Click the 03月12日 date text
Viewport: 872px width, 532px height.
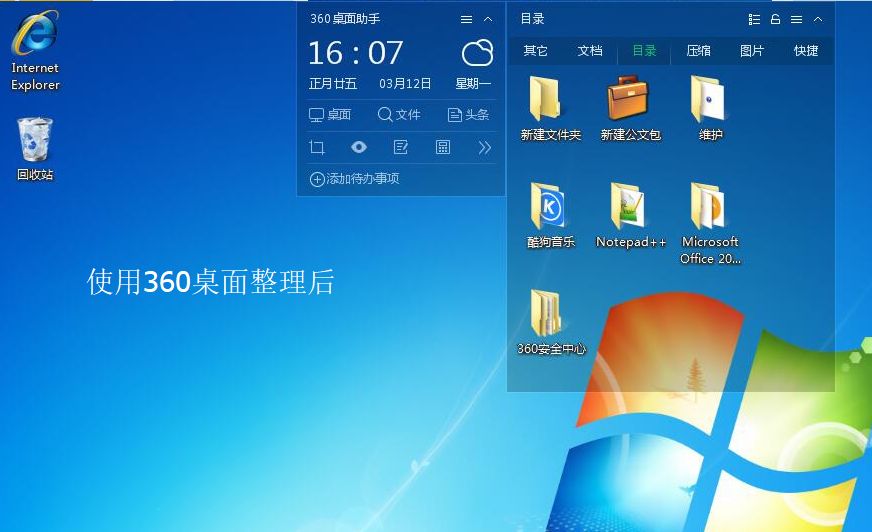tap(405, 84)
